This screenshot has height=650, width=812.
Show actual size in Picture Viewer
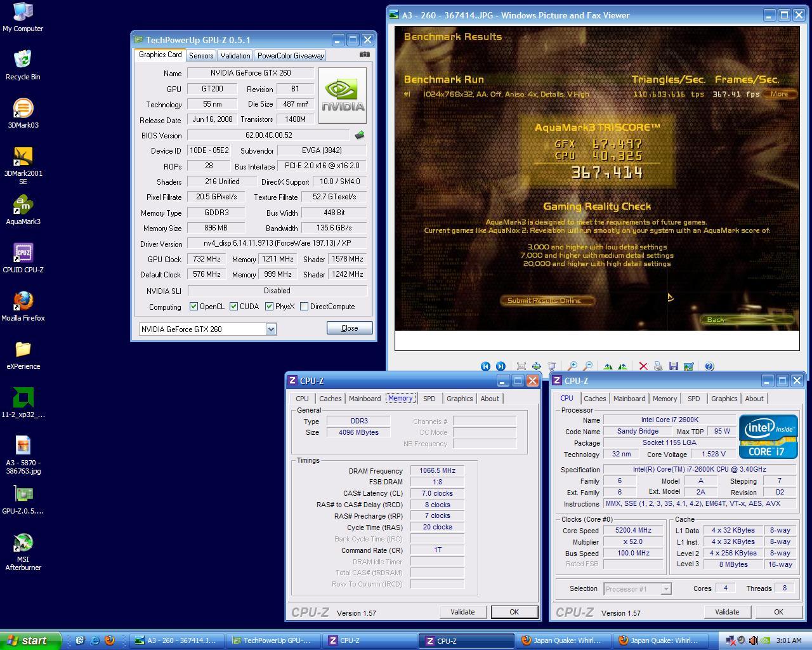pos(536,366)
